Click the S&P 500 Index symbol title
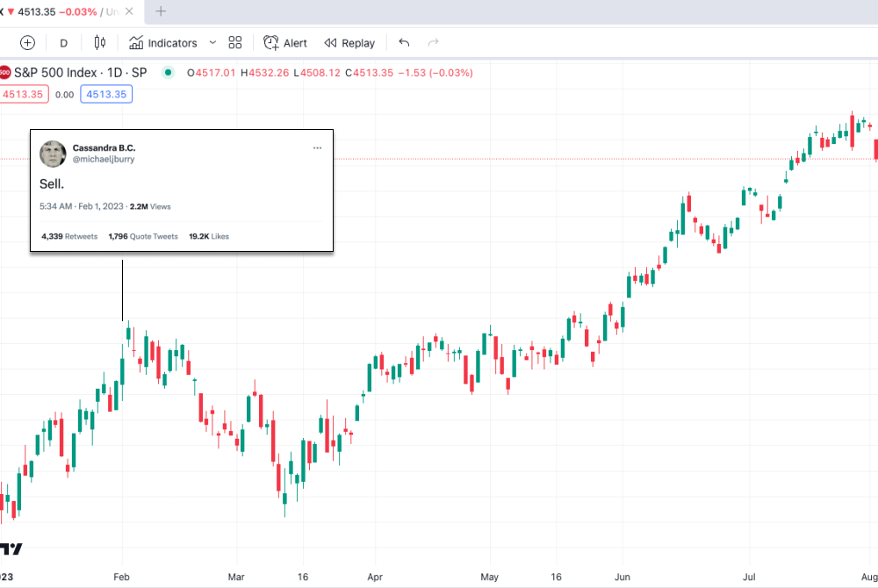Screen dimensions: 878x588 pyautogui.click(x=79, y=72)
